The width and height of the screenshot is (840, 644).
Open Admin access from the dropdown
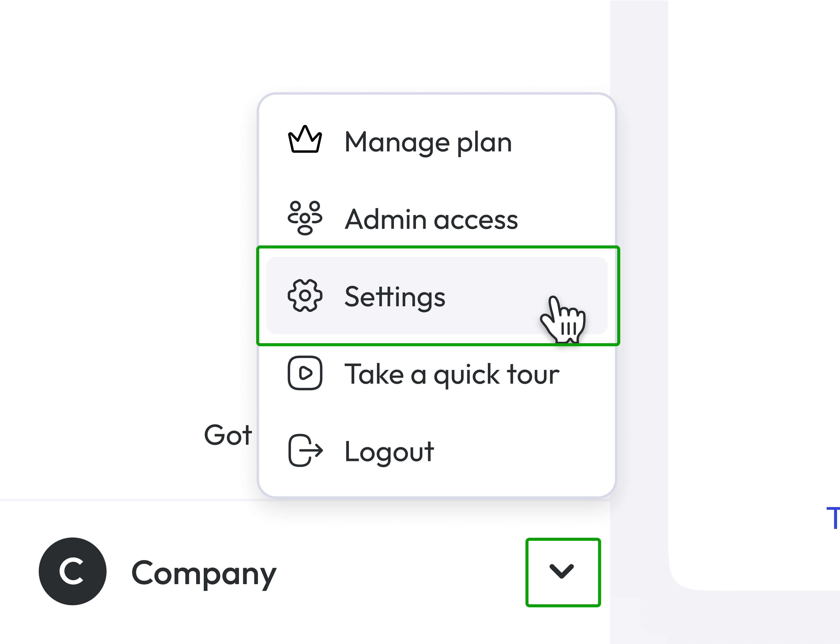pyautogui.click(x=431, y=218)
